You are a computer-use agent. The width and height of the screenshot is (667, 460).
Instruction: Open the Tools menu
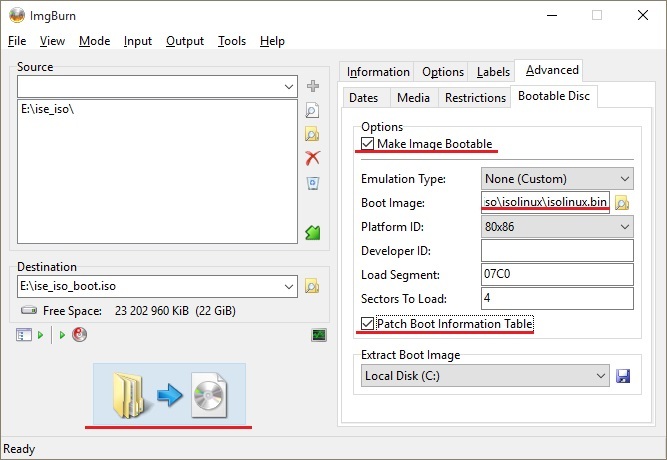tap(232, 41)
